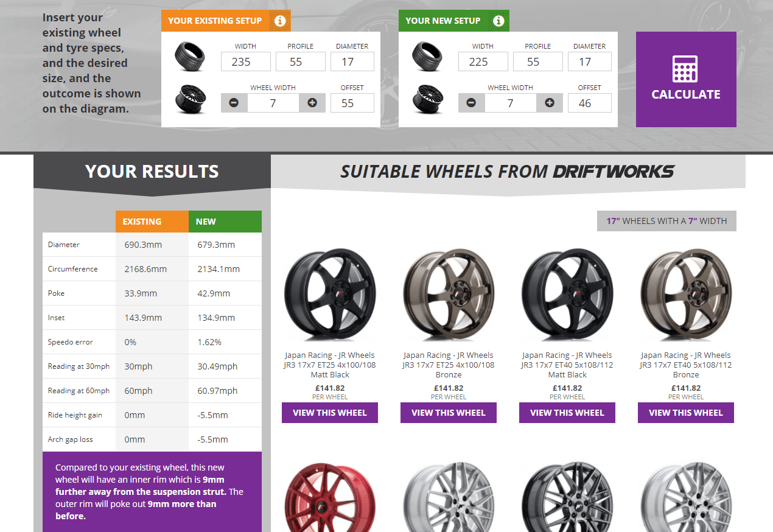
Task: Click the Speedo error row label
Action: tap(71, 342)
